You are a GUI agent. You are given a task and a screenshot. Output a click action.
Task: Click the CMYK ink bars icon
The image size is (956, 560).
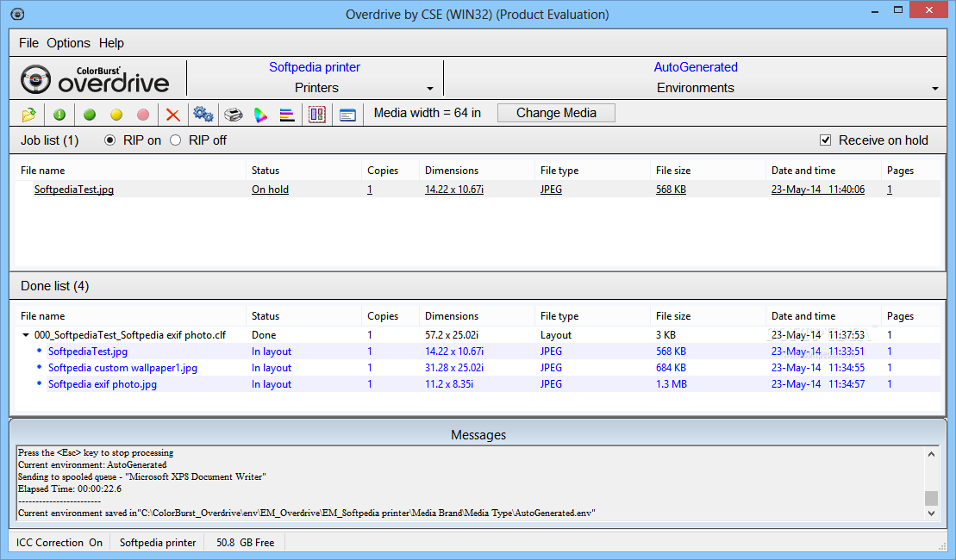tap(287, 115)
